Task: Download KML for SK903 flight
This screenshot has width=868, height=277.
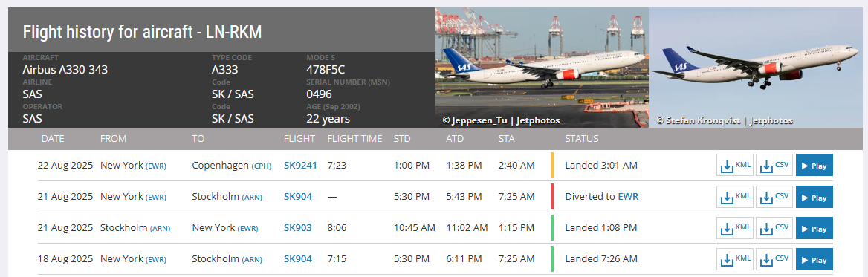Action: [x=734, y=228]
